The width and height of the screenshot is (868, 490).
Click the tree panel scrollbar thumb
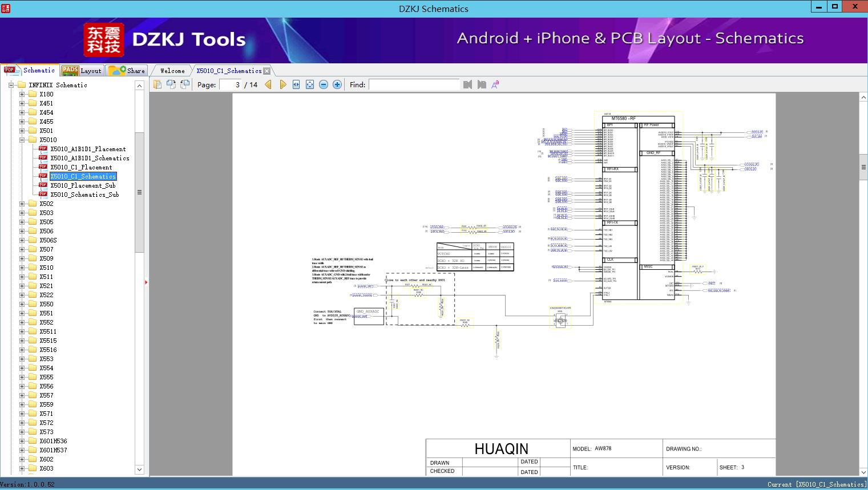point(139,192)
